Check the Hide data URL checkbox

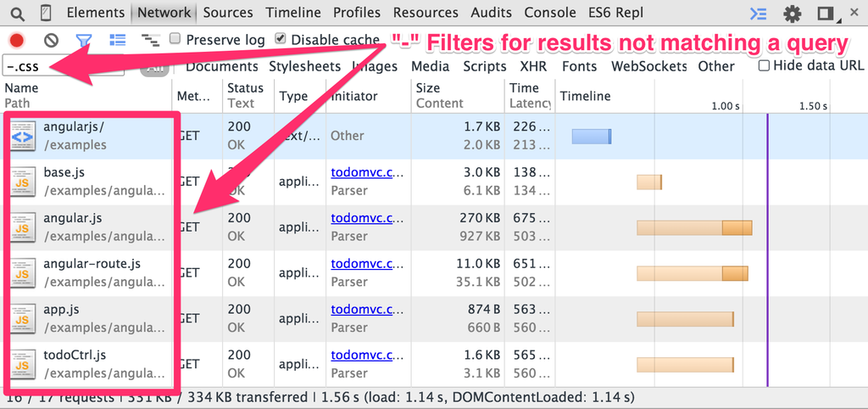764,66
